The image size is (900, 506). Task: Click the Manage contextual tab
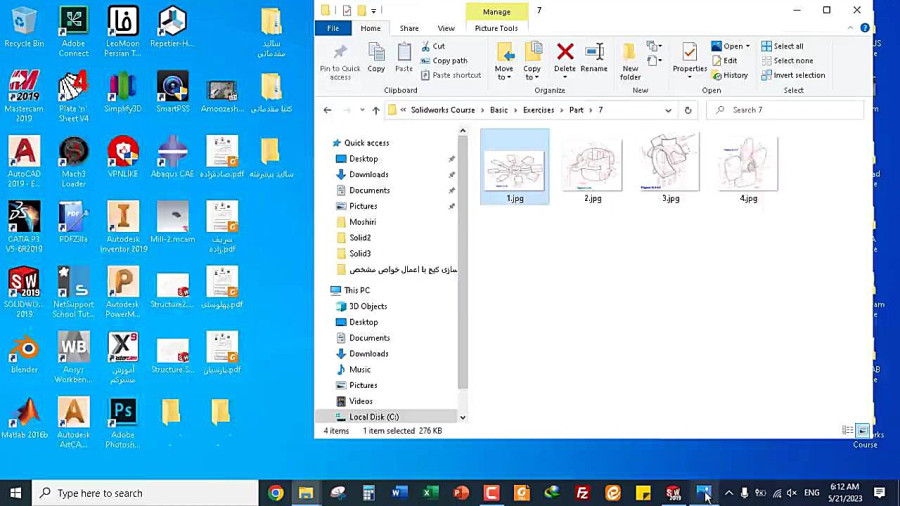click(496, 11)
